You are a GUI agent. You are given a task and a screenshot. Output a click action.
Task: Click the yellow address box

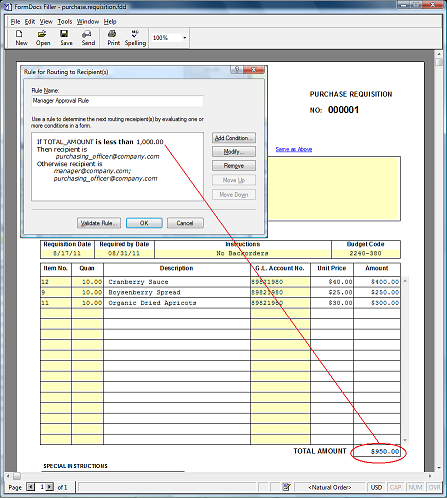(x=334, y=189)
